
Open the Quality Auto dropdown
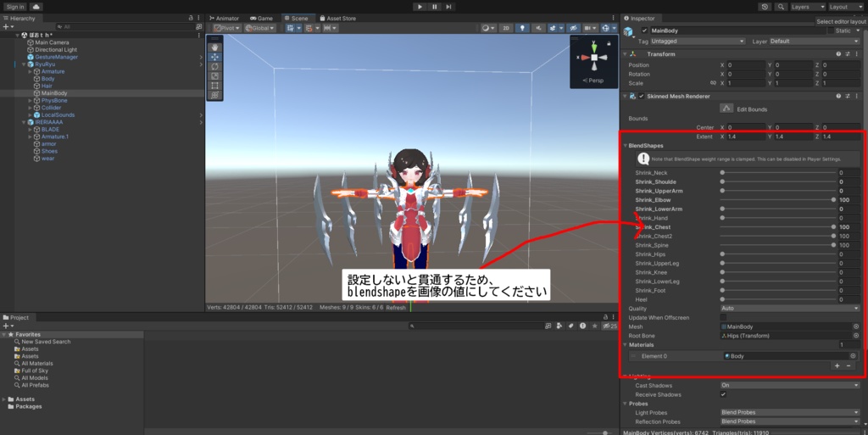point(790,309)
